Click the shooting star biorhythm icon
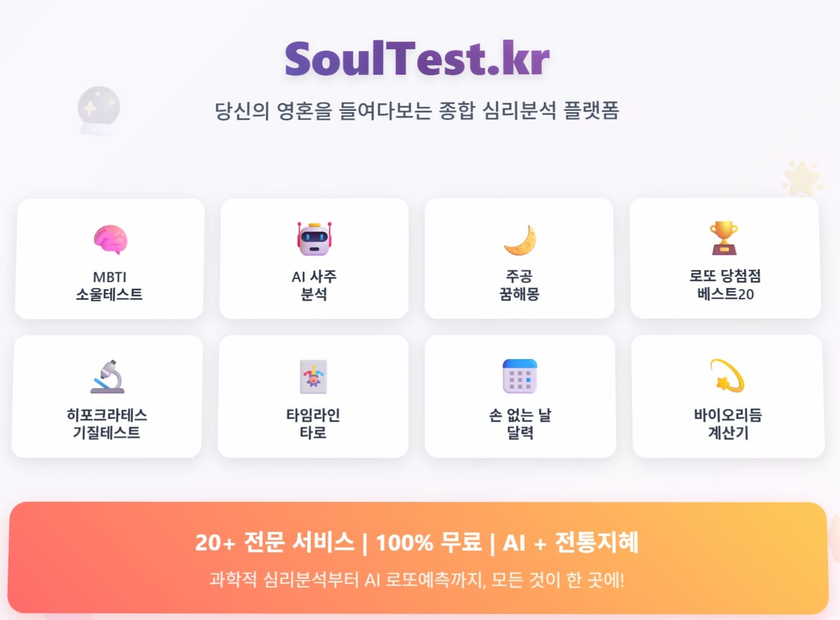The height and width of the screenshot is (620, 840). (727, 375)
